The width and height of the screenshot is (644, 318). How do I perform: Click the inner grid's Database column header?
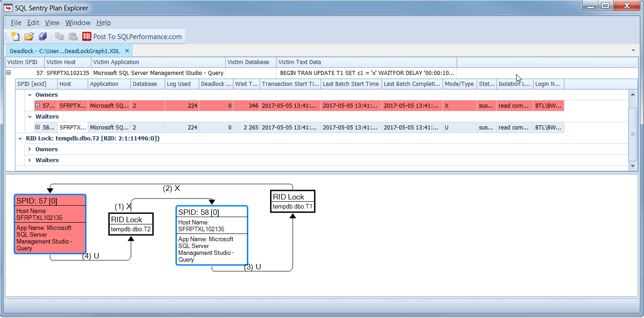click(148, 84)
